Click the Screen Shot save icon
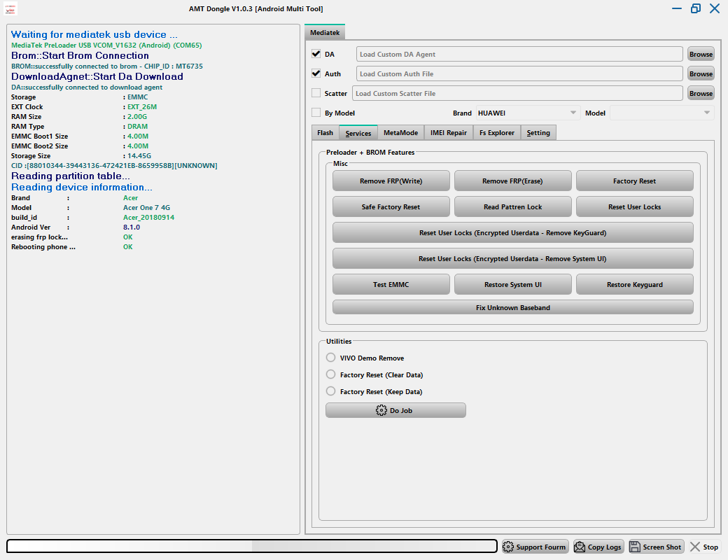 (635, 547)
